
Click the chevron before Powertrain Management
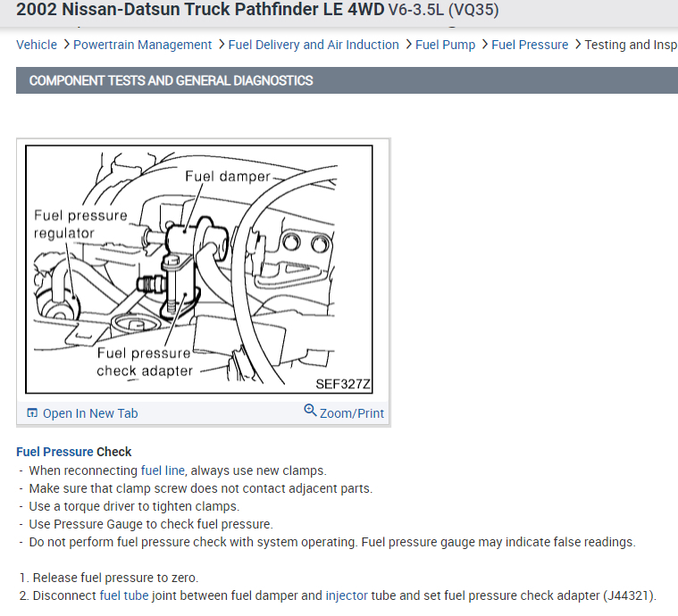click(x=66, y=45)
